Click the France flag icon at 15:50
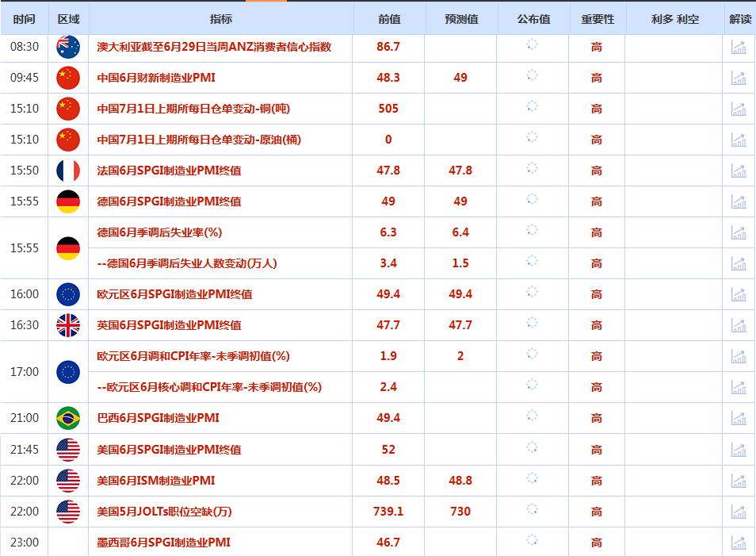Screen dimensions: 756x556 coord(68,171)
